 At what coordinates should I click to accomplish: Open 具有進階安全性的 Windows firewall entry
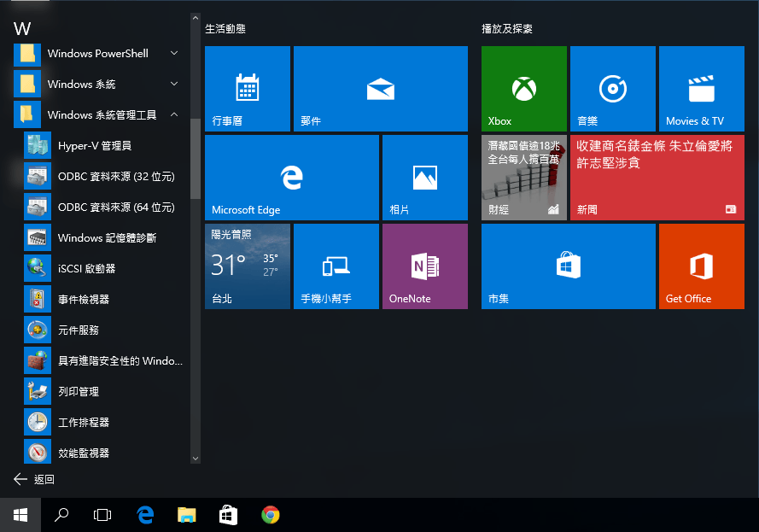click(103, 360)
